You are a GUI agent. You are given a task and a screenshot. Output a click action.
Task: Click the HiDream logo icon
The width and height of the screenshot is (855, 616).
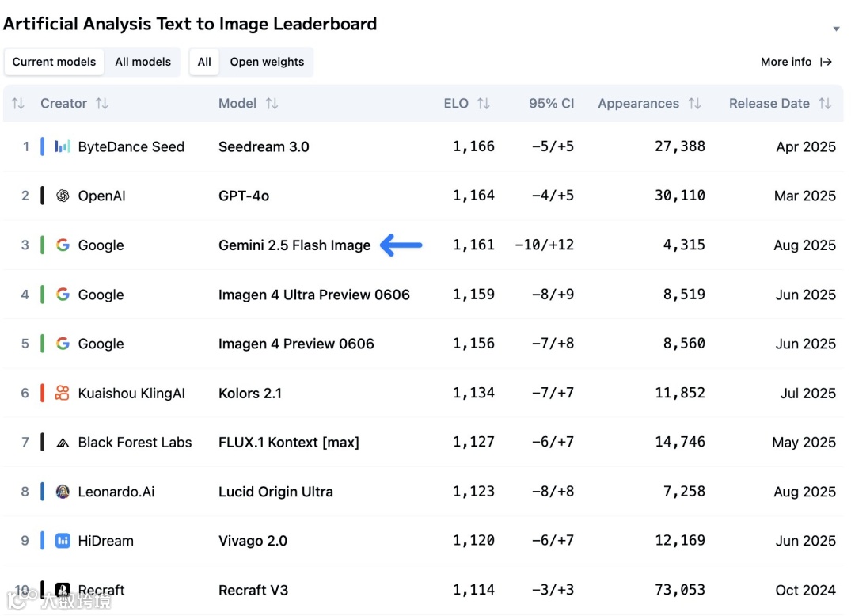click(x=63, y=541)
